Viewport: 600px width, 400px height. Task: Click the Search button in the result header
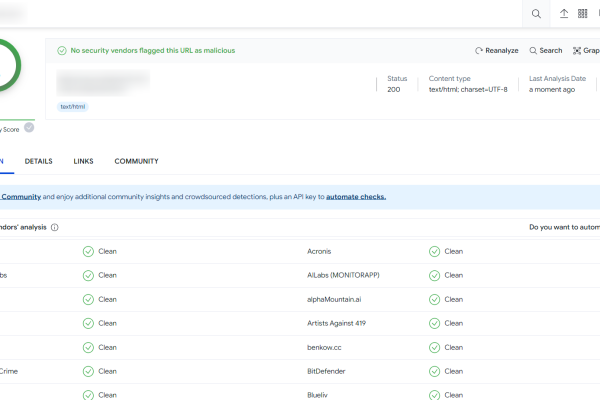pyautogui.click(x=546, y=51)
